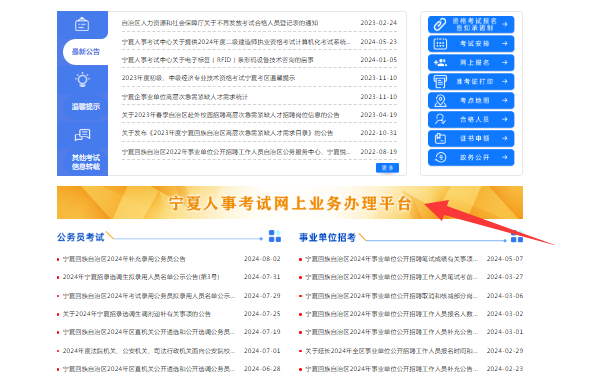600x385 pixels.
Task: Open 宁夏回族自治区2024年补充录用公务员公告 link
Action: point(124,259)
